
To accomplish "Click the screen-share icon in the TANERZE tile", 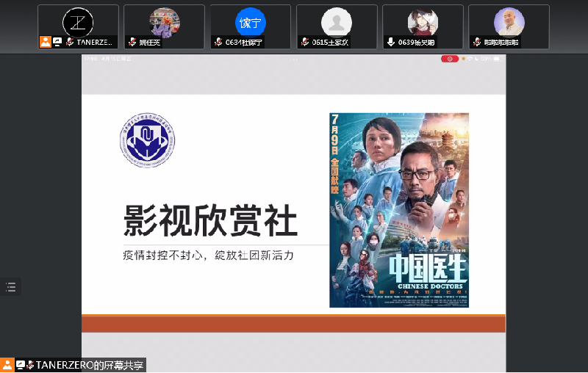I will tap(57, 42).
